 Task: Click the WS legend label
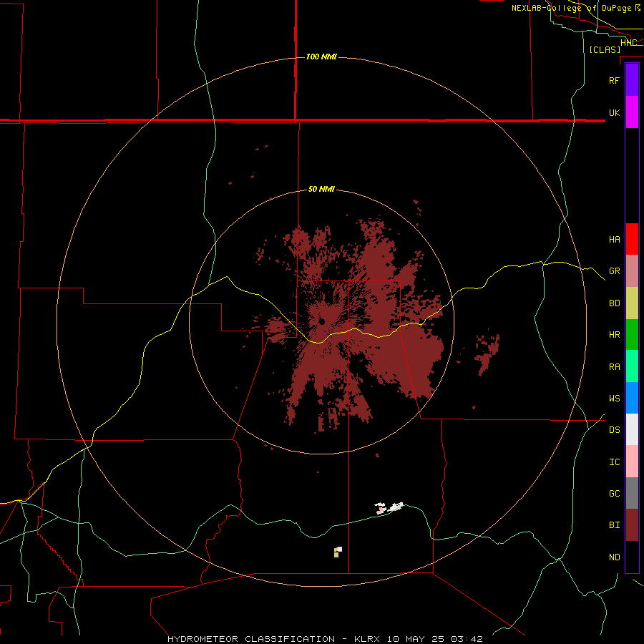pyautogui.click(x=614, y=399)
